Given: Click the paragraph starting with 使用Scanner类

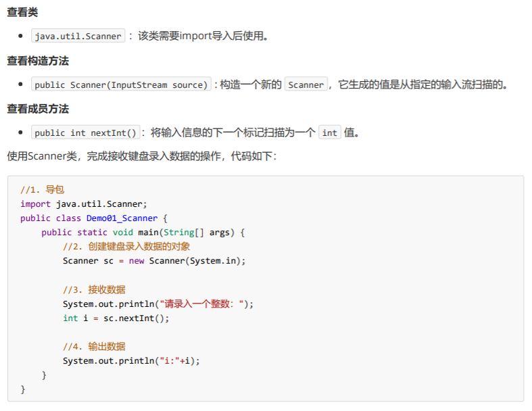Looking at the screenshot, I should coord(141,156).
